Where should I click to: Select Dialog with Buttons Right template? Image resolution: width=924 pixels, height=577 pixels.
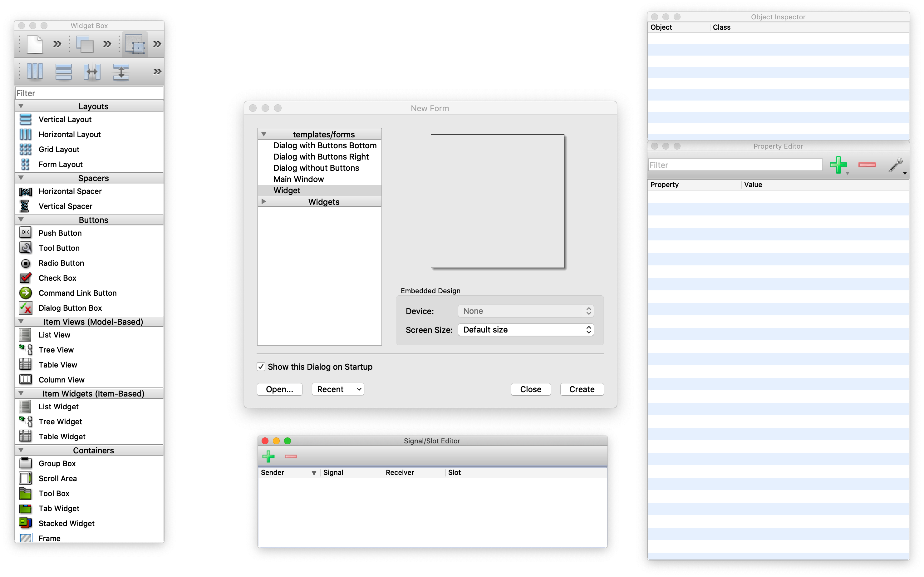[321, 157]
